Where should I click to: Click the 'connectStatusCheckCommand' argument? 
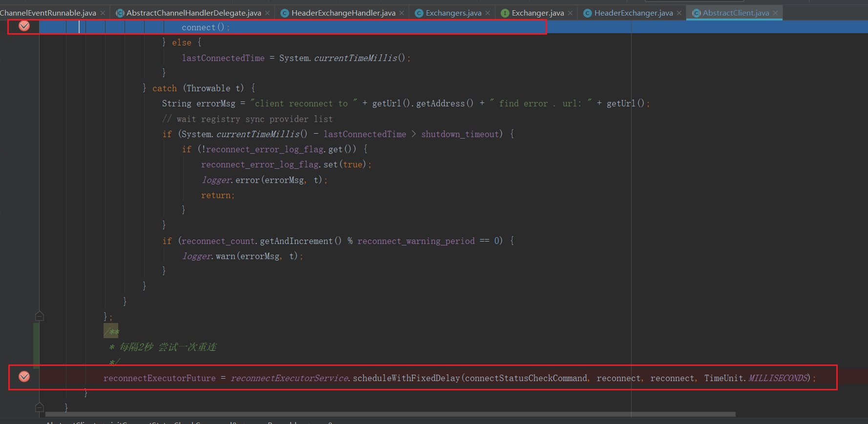pos(526,378)
